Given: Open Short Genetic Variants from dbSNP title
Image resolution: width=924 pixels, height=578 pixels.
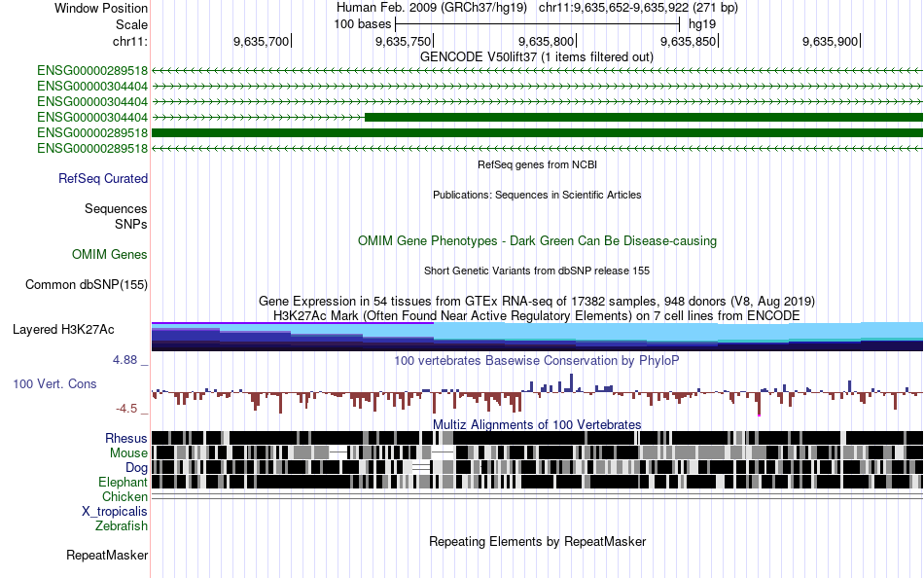Looking at the screenshot, I should pos(537,271).
